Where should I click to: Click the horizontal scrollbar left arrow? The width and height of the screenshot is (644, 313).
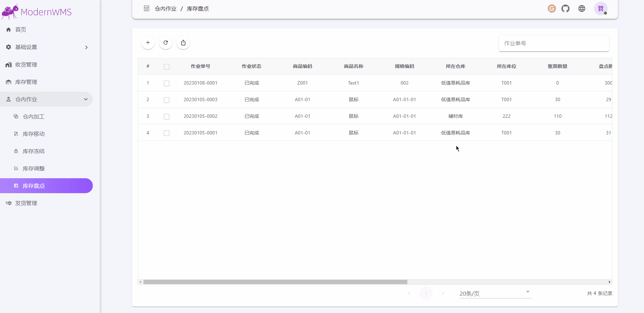click(140, 282)
